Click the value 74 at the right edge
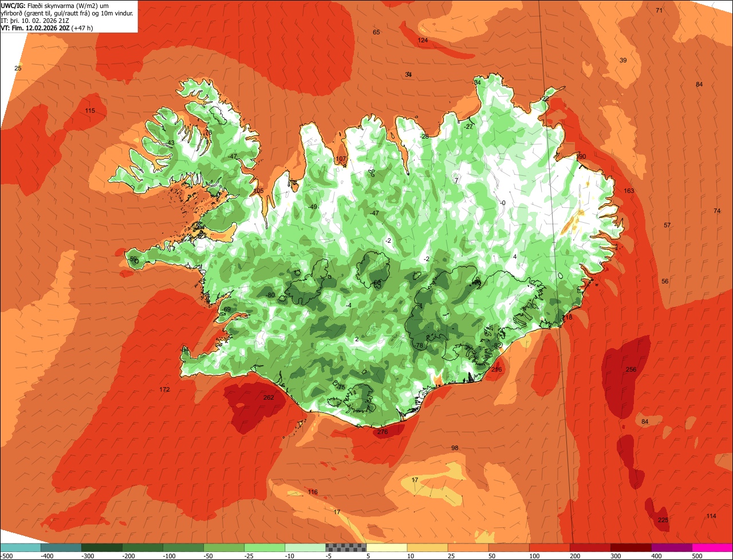Viewport: 733px width, 560px height. click(717, 211)
